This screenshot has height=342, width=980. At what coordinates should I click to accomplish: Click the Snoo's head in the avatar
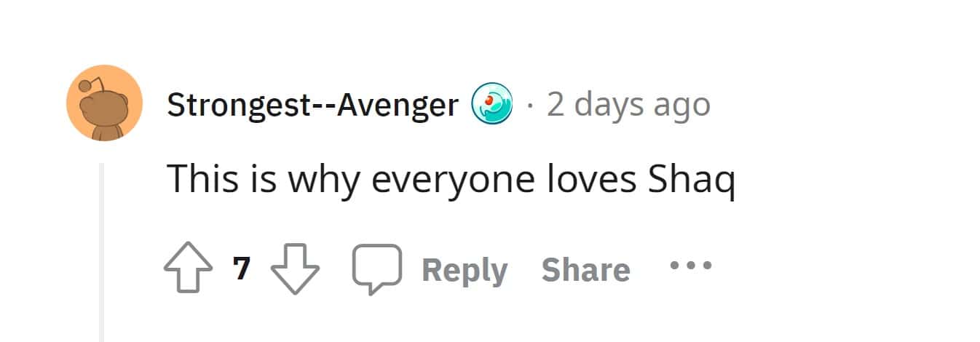(x=102, y=107)
